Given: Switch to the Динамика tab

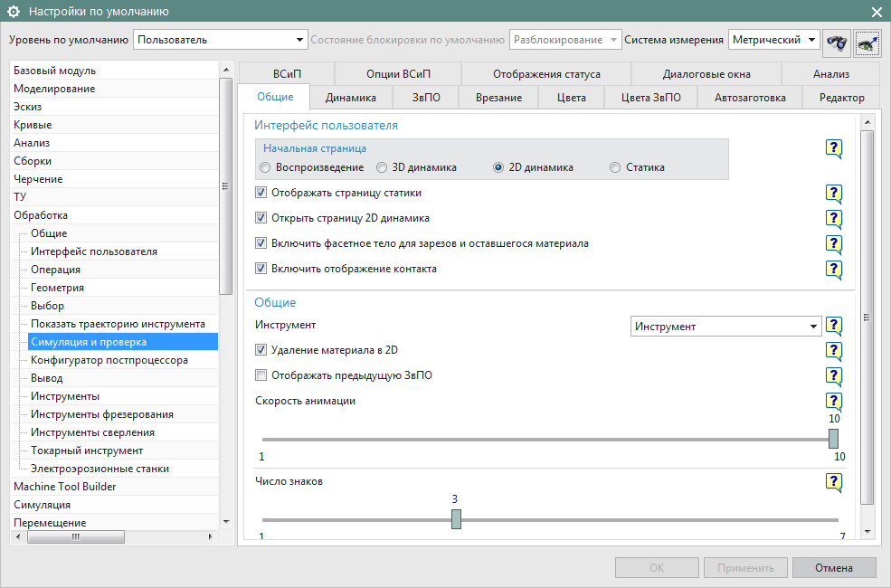Looking at the screenshot, I should [x=350, y=98].
